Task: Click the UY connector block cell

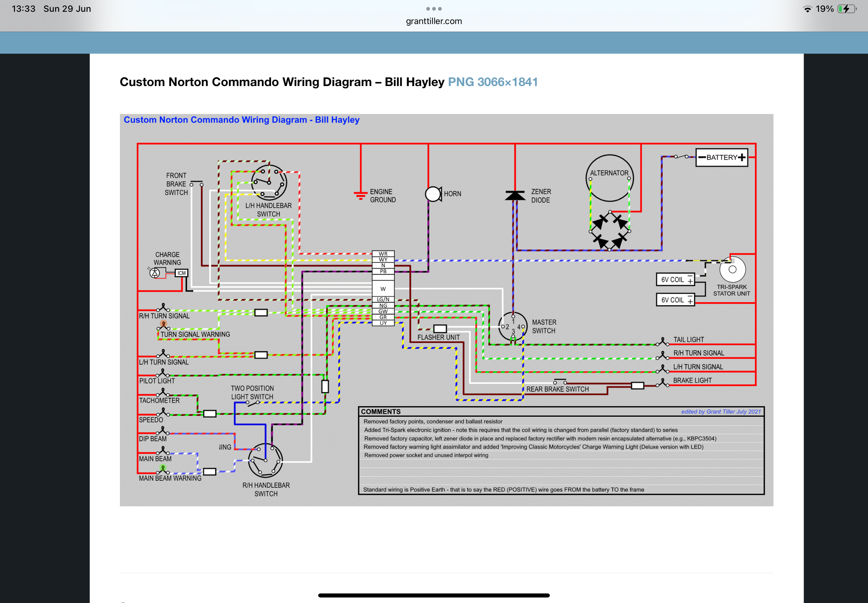Action: [x=383, y=323]
